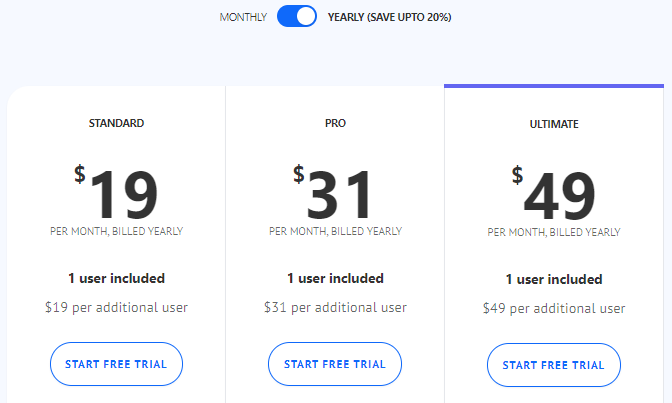
Task: Click the $31 Pro price
Action: [x=332, y=193]
